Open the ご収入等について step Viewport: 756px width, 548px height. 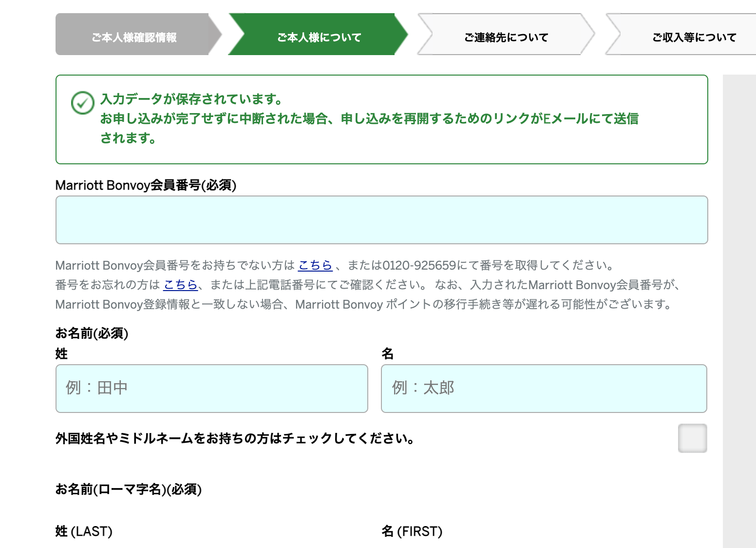pyautogui.click(x=694, y=37)
